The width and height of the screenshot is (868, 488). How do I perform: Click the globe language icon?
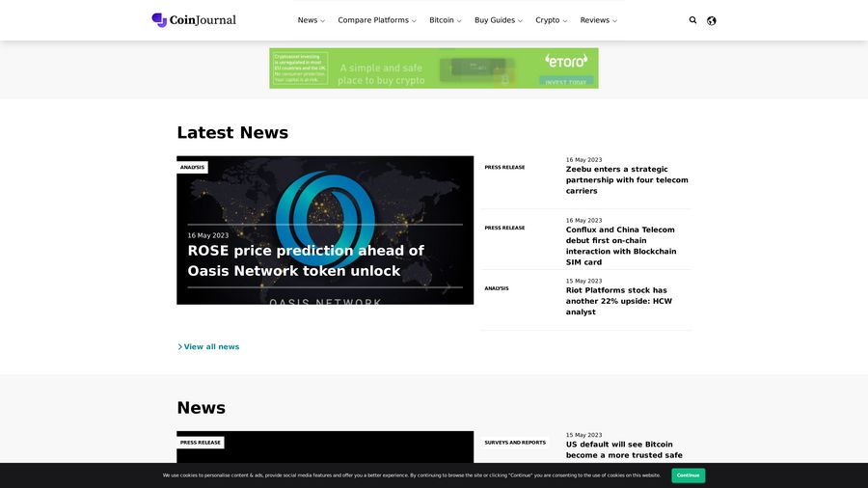click(712, 20)
